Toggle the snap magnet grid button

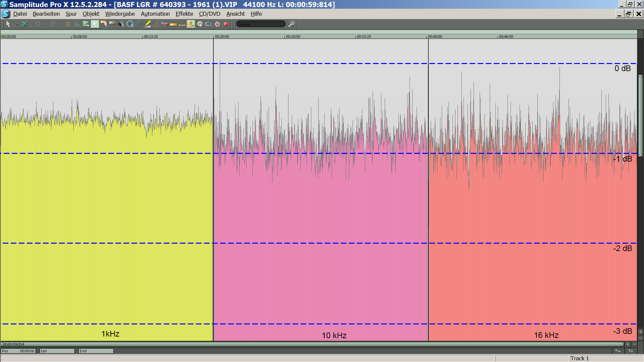pyautogui.click(x=164, y=24)
